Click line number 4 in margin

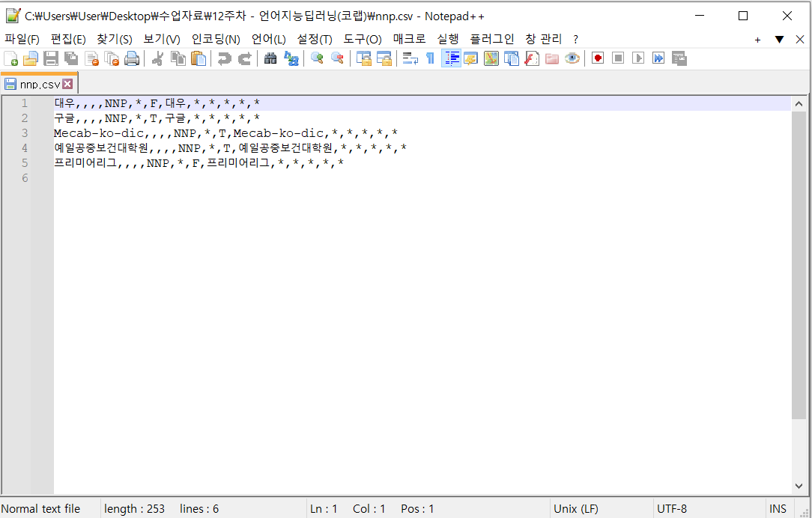(24, 148)
